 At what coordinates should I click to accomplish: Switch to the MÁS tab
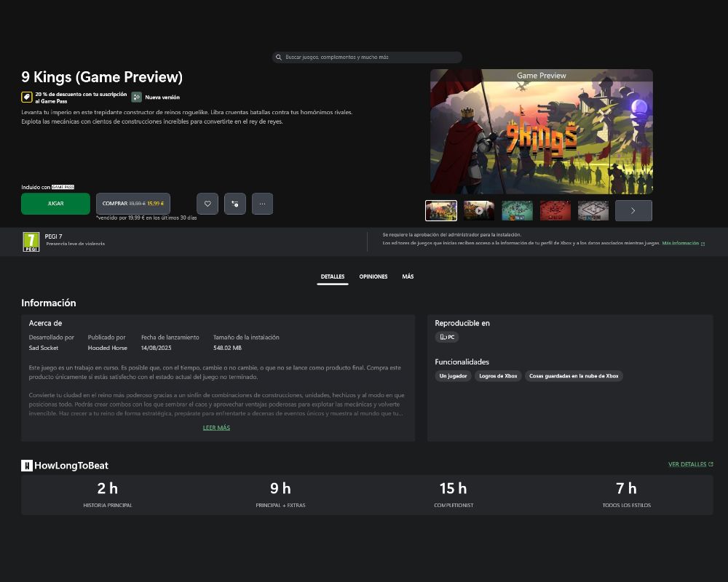408,276
